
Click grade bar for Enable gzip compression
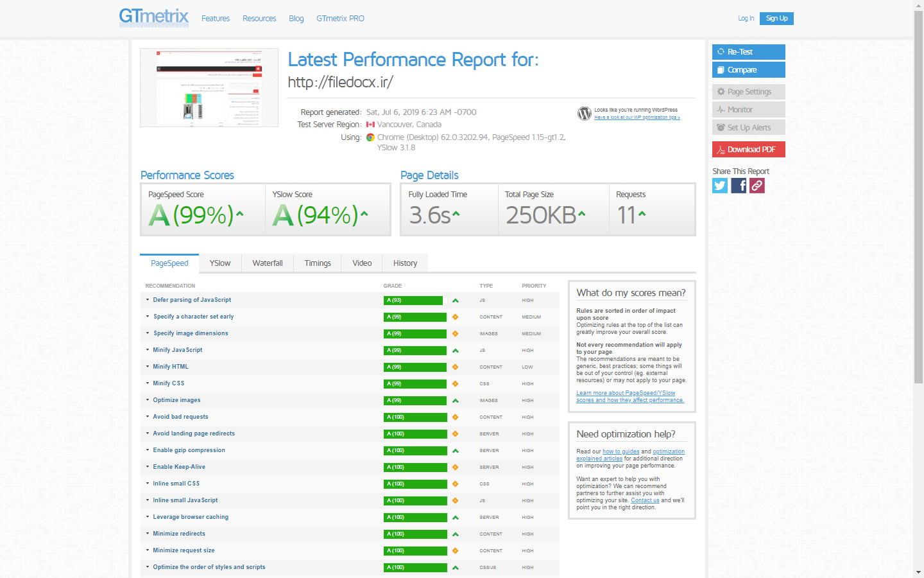415,451
